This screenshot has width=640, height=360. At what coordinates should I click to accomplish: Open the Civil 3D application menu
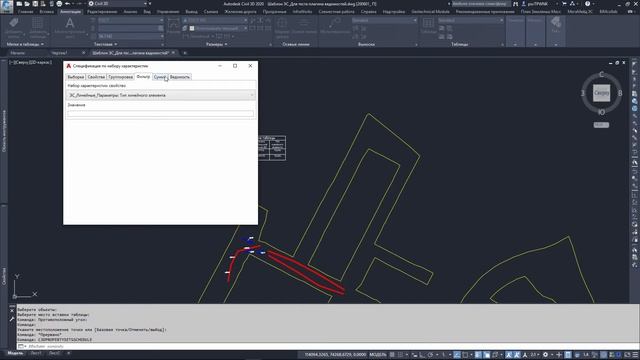pos(7,6)
